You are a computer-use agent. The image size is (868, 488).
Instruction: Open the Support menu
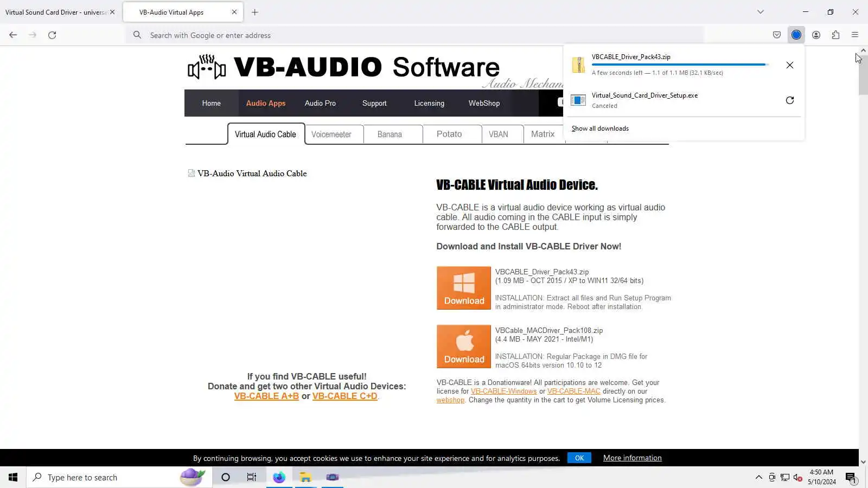coord(374,103)
